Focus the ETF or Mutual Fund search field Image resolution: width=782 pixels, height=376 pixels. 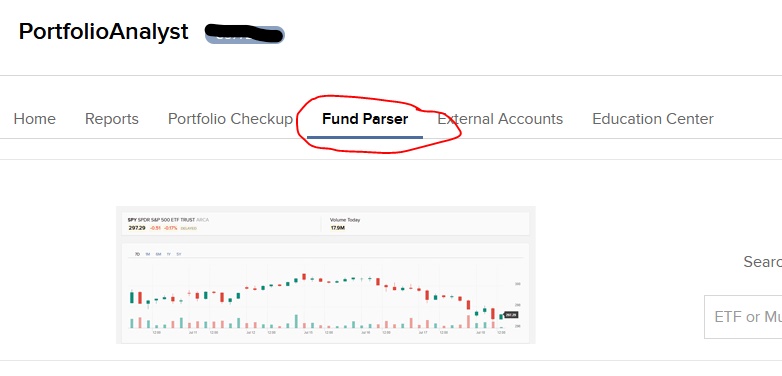point(743,317)
